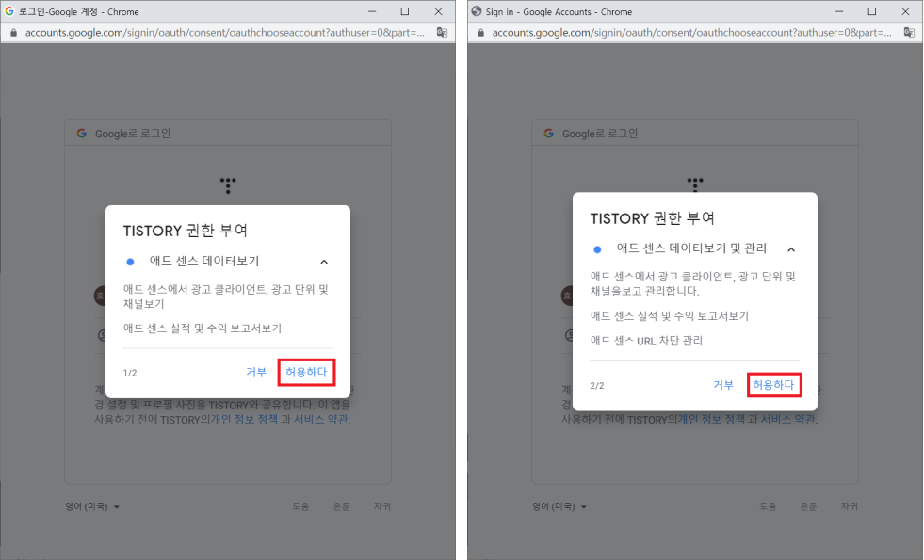
Task: Click globe favicon in right window title bar
Action: click(477, 11)
